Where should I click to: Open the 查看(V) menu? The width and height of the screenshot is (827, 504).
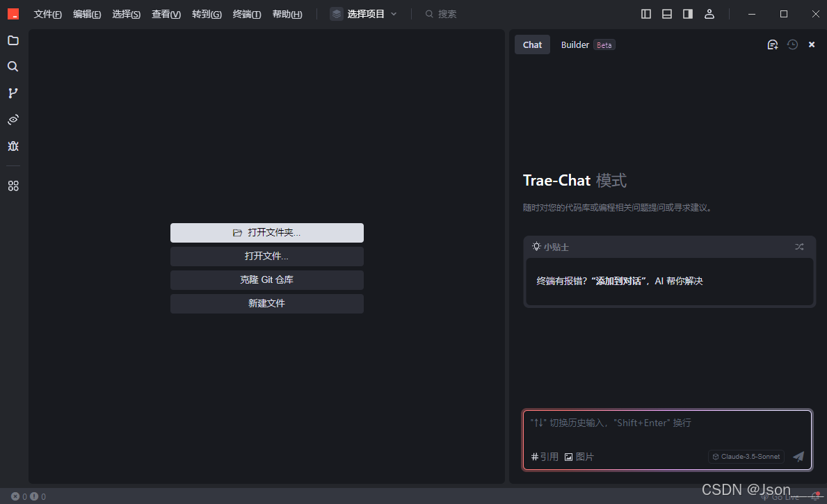(166, 14)
